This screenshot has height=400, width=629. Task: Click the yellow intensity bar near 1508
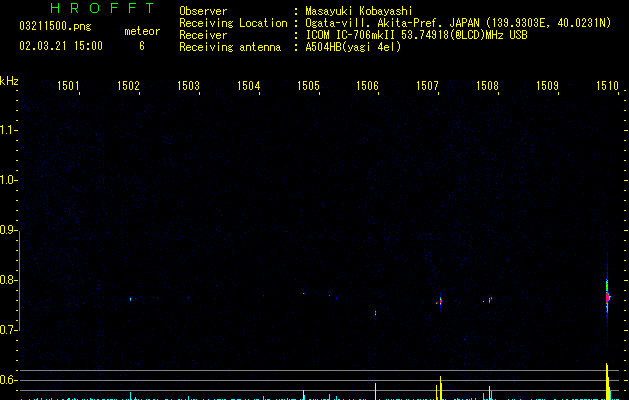point(489,393)
